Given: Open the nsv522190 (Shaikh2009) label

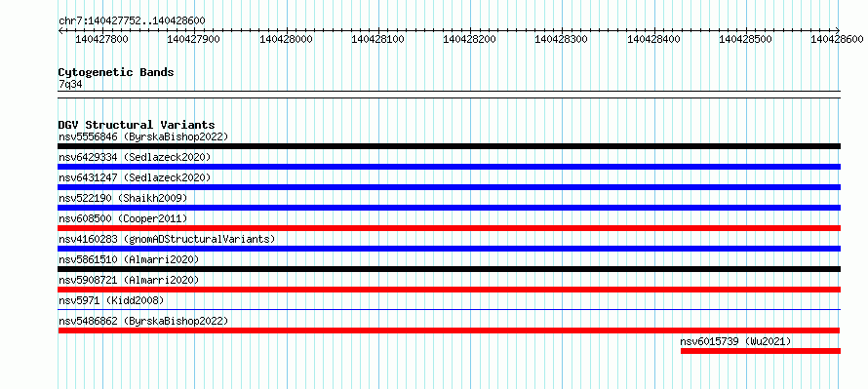Looking at the screenshot, I should click(123, 198).
